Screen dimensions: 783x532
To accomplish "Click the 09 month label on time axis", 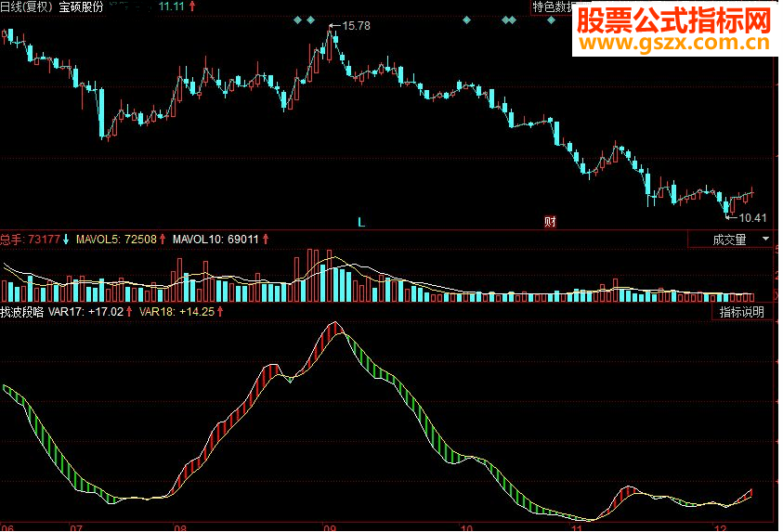I will 330,527.
